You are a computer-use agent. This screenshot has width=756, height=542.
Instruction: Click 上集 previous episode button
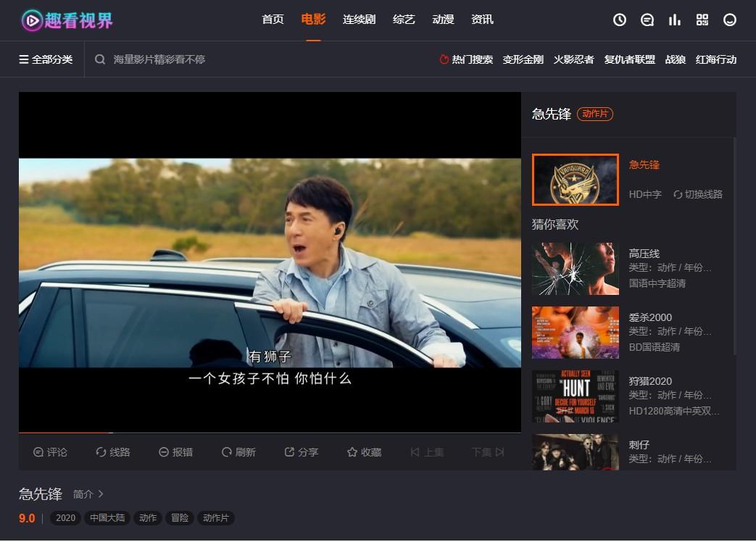(427, 452)
